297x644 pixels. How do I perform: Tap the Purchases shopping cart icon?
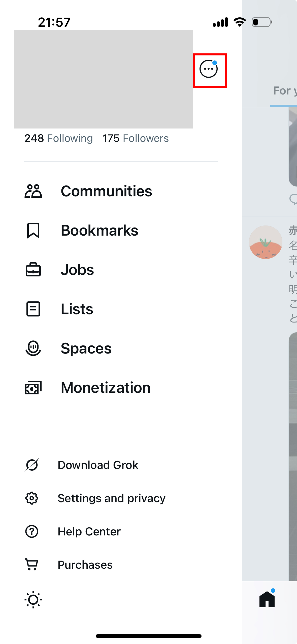click(32, 564)
